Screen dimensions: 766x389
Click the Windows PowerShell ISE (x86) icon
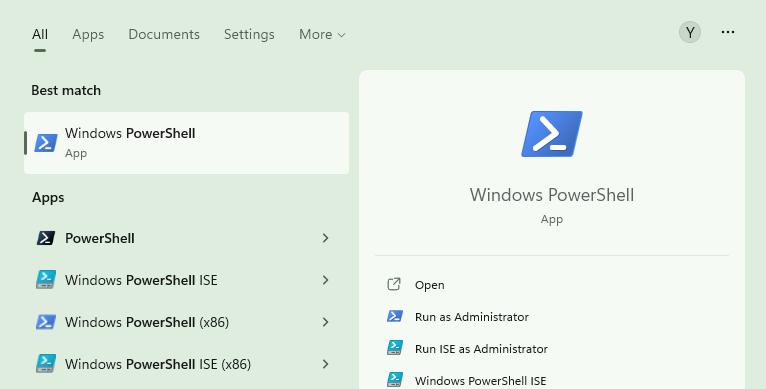[46, 364]
